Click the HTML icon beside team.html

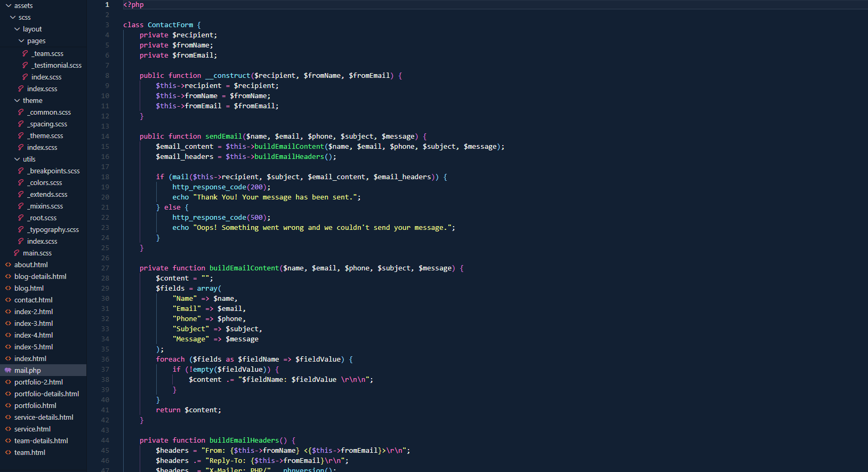coord(8,452)
